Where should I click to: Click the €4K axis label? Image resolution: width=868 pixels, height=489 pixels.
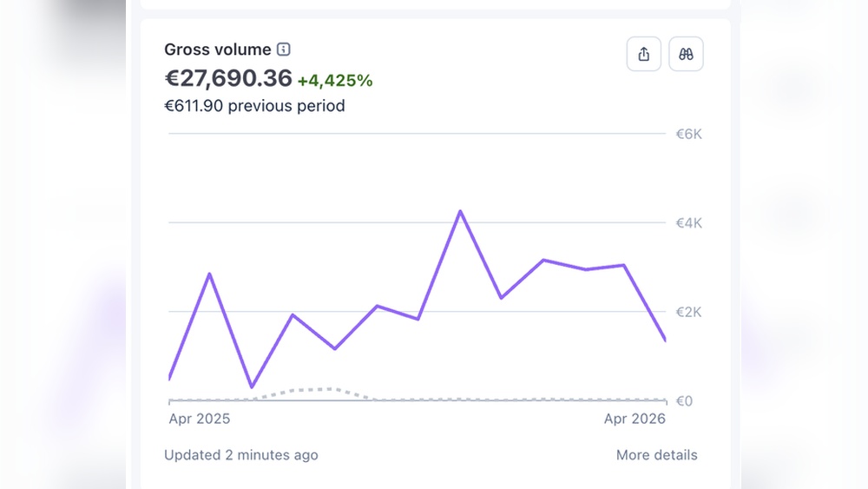point(688,223)
